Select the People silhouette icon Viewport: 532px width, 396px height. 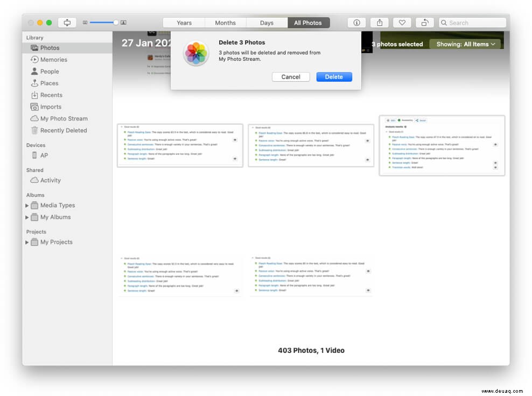click(34, 71)
